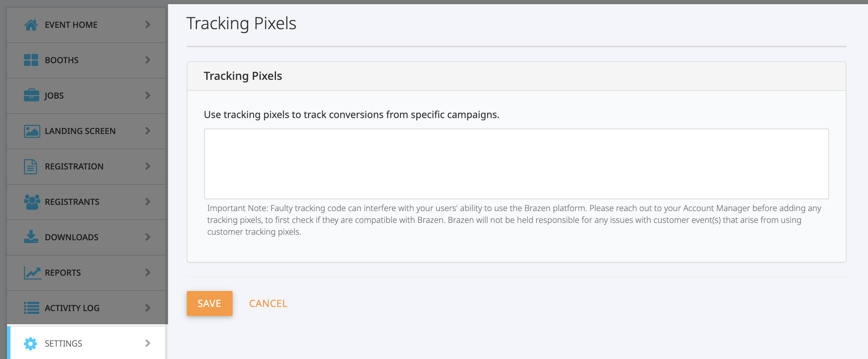Expand the Reports chevron arrow
This screenshot has width=868, height=359.
point(148,273)
